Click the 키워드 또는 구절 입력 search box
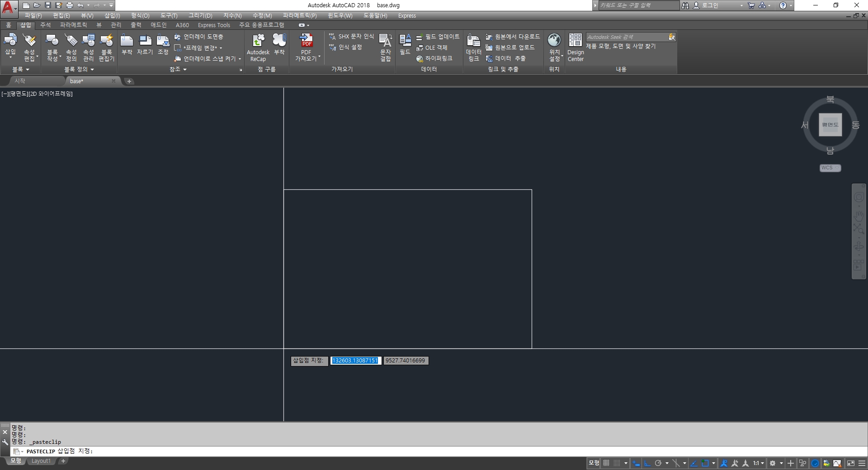 click(638, 5)
